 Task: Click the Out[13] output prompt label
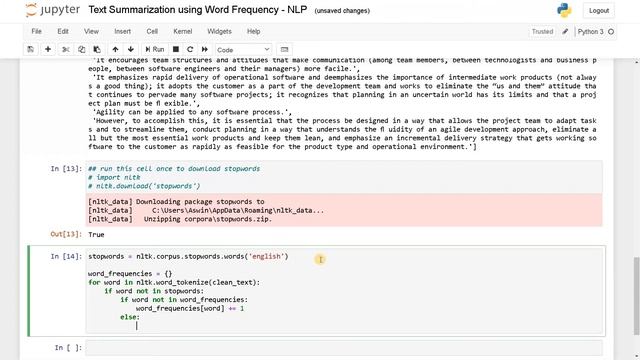(x=66, y=234)
